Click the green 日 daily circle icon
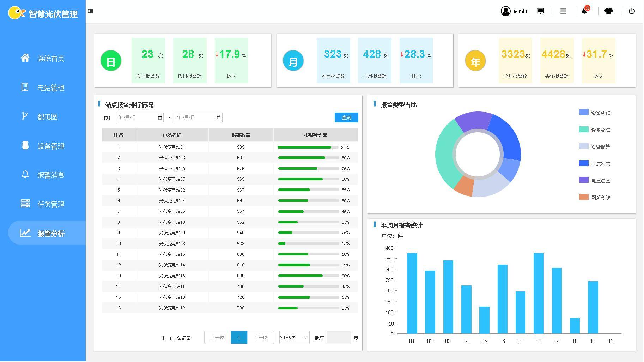644x362 pixels. [x=111, y=61]
